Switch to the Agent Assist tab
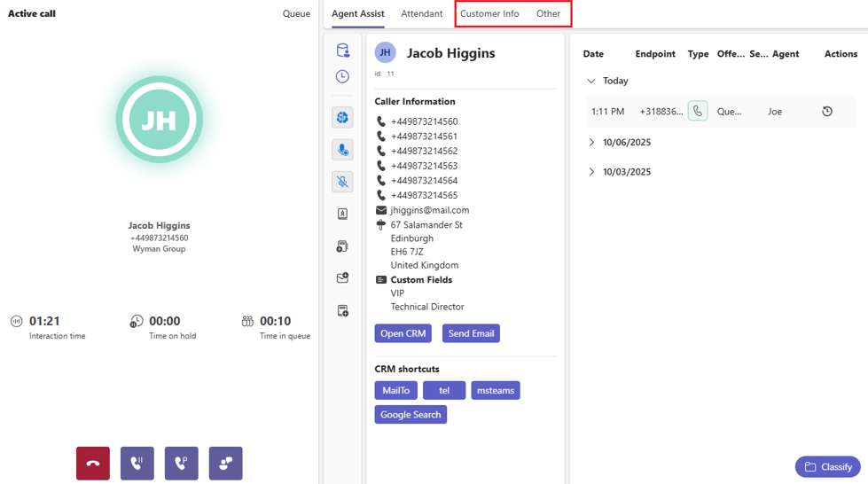The height and width of the screenshot is (484, 868). (357, 14)
